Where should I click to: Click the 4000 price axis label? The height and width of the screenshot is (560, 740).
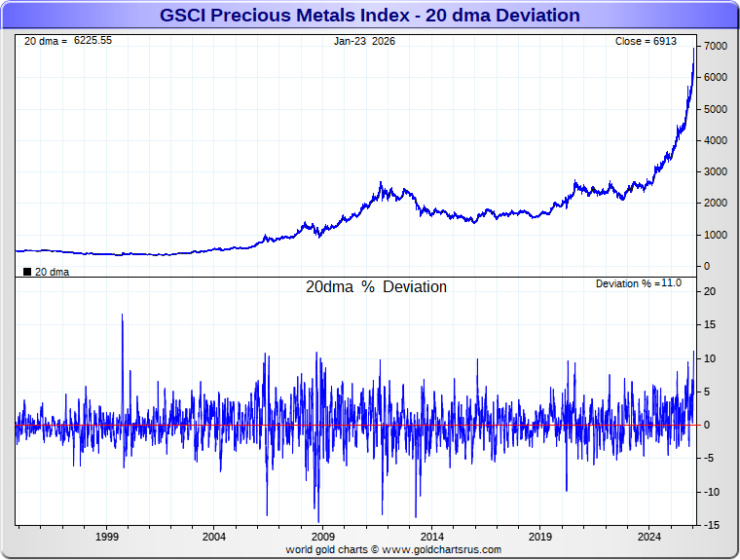pyautogui.click(x=715, y=140)
